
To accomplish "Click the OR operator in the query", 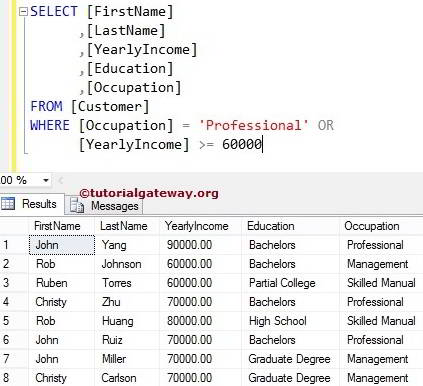I will point(326,126).
